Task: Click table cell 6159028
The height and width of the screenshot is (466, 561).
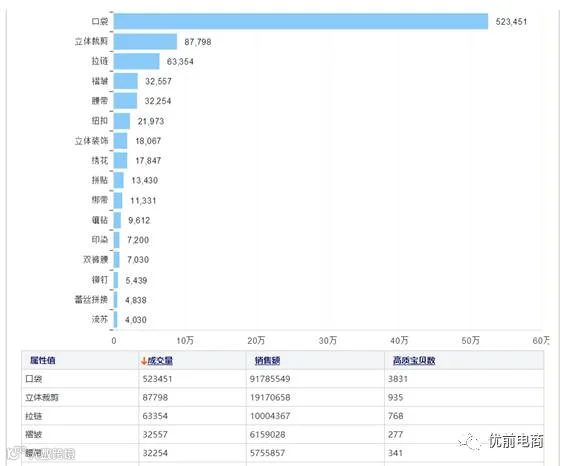Action: click(x=268, y=435)
